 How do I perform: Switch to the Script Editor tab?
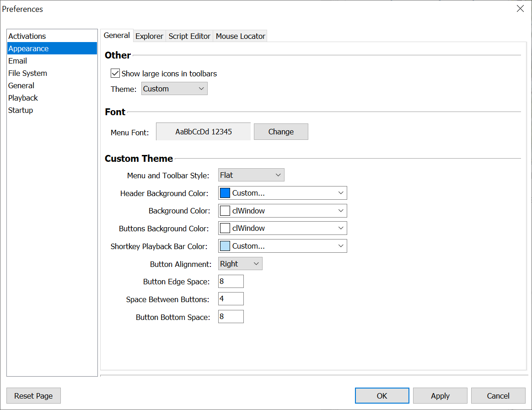(189, 36)
